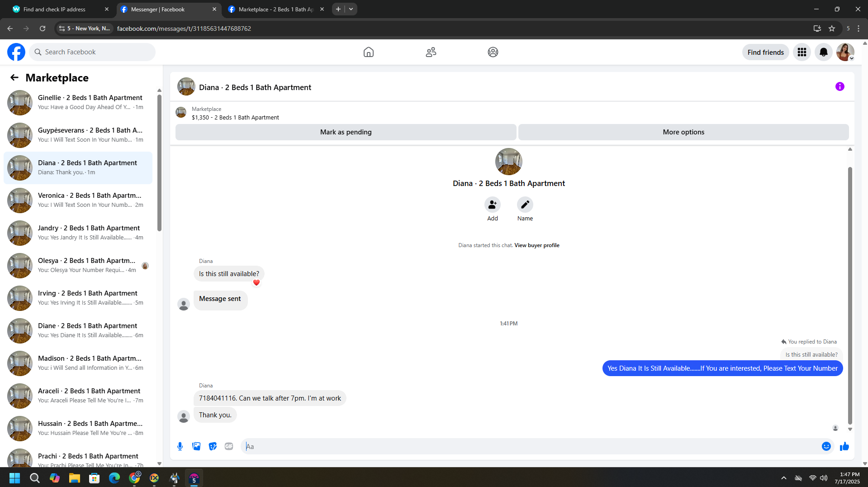Viewport: 868px width, 487px height.
Task: Attach a photo using the image icon
Action: [x=196, y=446]
